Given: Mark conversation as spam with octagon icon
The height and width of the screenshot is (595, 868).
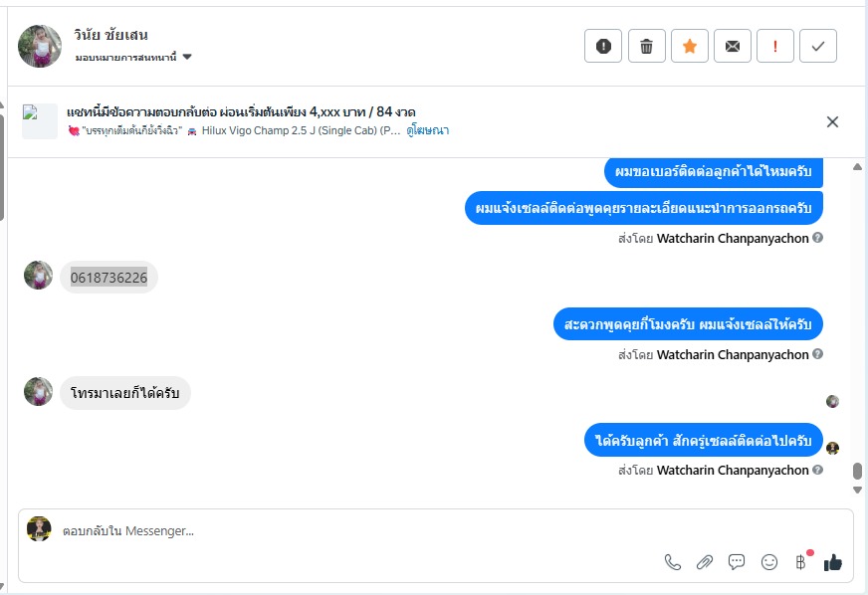Looking at the screenshot, I should (603, 46).
